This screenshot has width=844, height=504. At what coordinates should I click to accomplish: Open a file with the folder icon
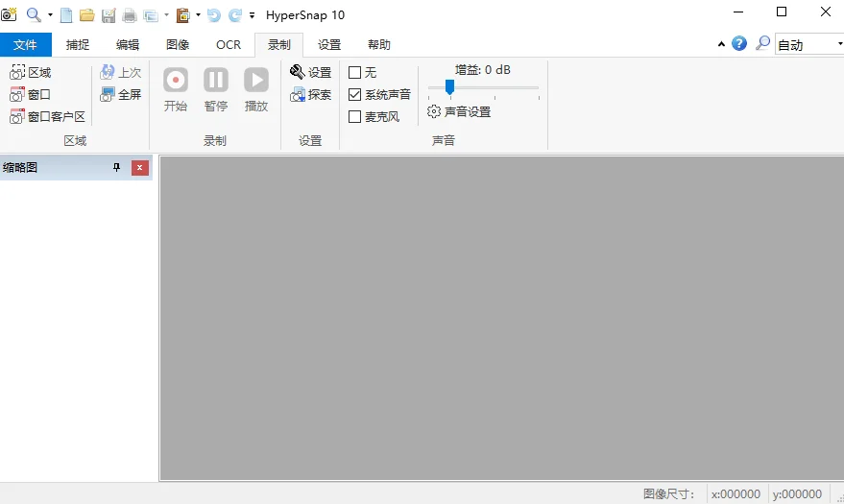[87, 15]
